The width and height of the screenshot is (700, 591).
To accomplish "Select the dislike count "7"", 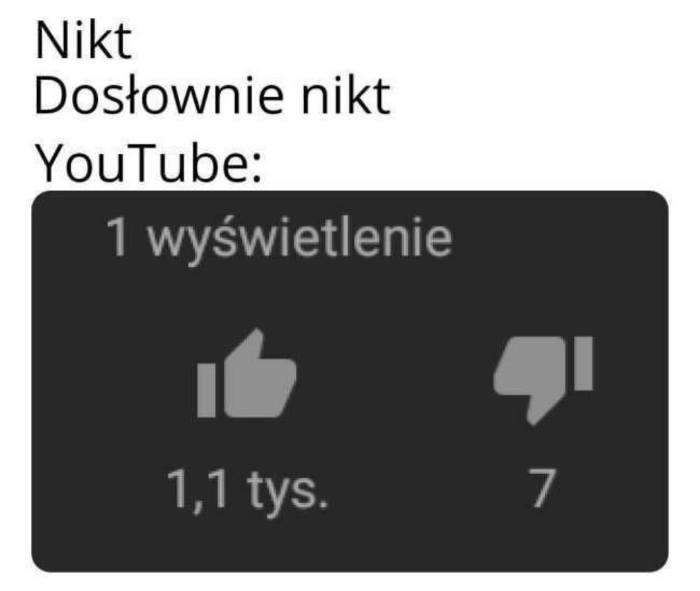I will (x=542, y=487).
